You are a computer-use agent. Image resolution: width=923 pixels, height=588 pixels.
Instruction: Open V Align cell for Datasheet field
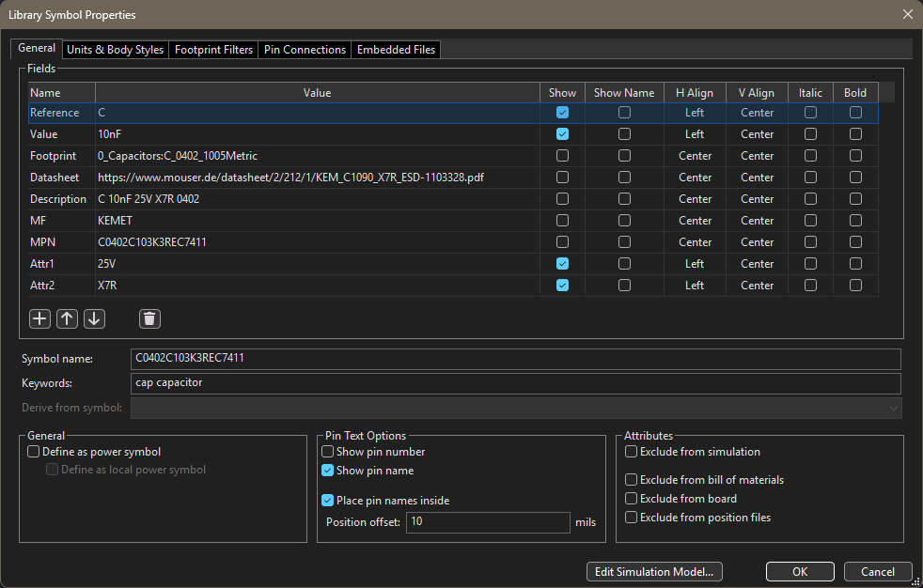pos(757,177)
